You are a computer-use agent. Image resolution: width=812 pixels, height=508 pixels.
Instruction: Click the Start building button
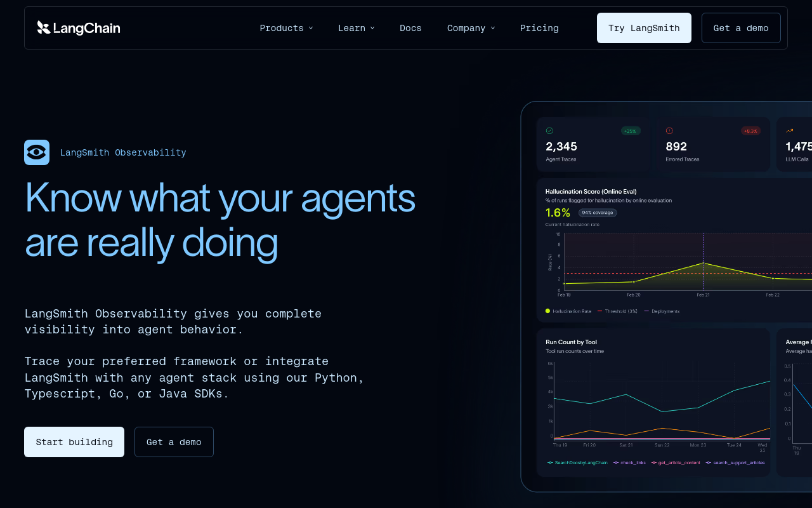(74, 441)
